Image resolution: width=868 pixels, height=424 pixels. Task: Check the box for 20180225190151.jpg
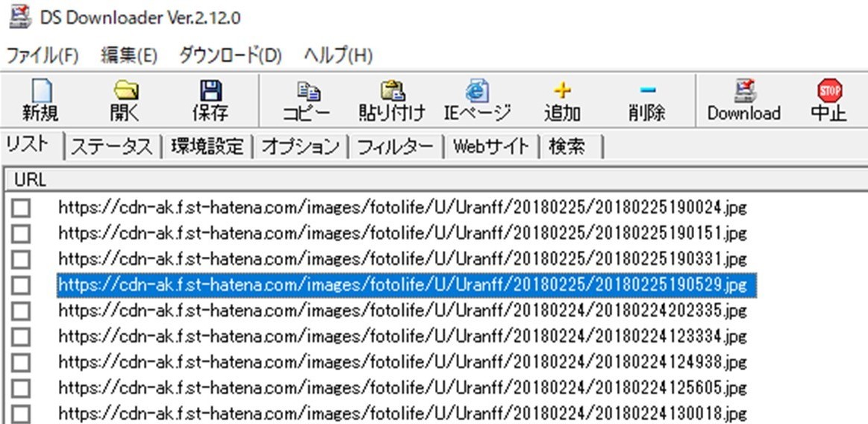[x=21, y=234]
